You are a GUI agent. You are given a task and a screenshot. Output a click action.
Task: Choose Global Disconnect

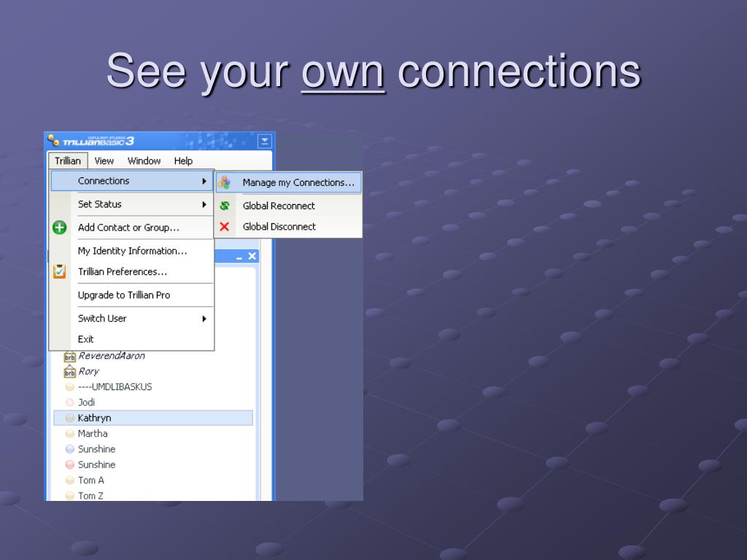pyautogui.click(x=289, y=227)
